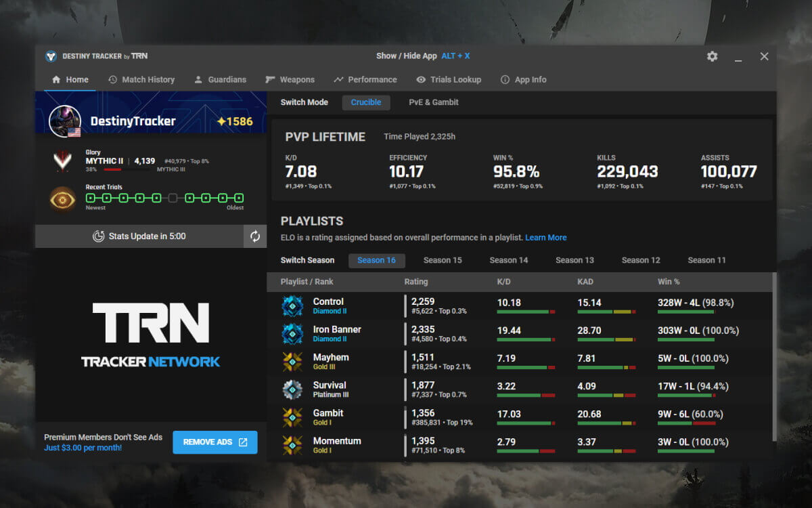Go to the Performance tab
Viewport: 812px width, 508px height.
(x=365, y=79)
